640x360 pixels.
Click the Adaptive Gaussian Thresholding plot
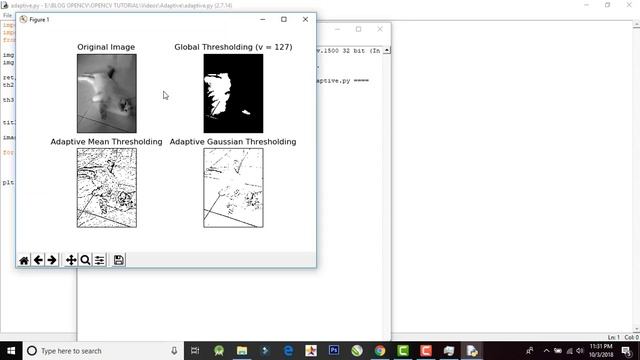[x=233, y=188]
